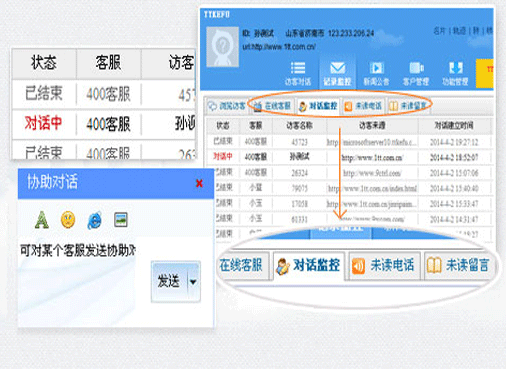This screenshot has height=369, width=506.
Task: Click the small 状态 column header in main table
Action: click(x=223, y=126)
